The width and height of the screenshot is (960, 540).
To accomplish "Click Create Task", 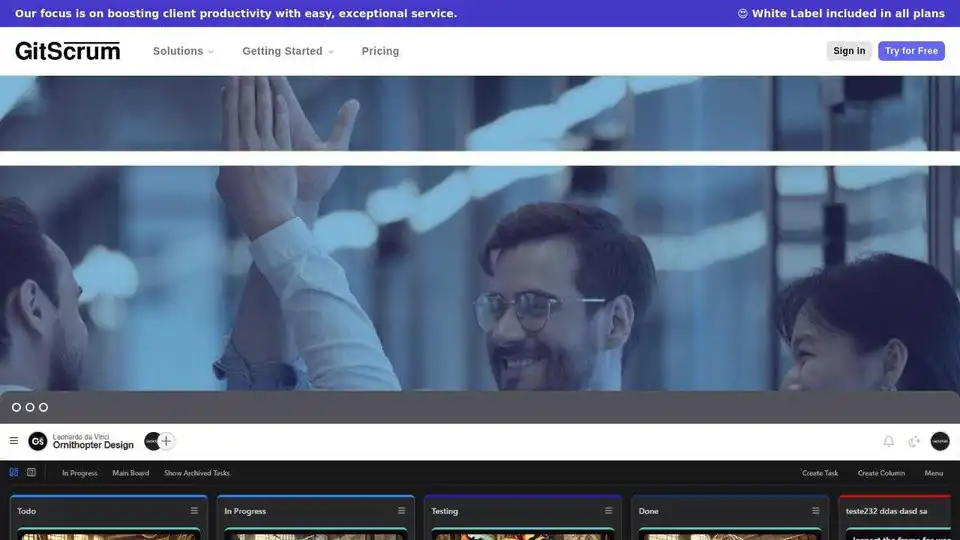I will point(820,473).
